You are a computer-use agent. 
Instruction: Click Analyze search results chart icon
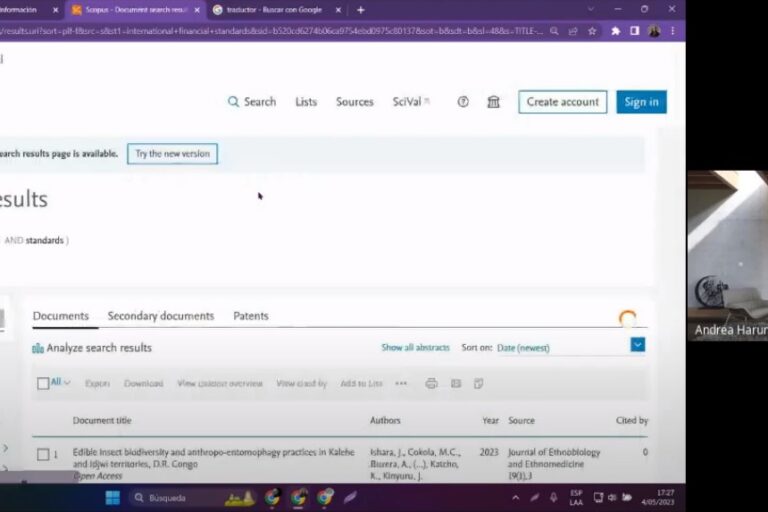coord(38,348)
